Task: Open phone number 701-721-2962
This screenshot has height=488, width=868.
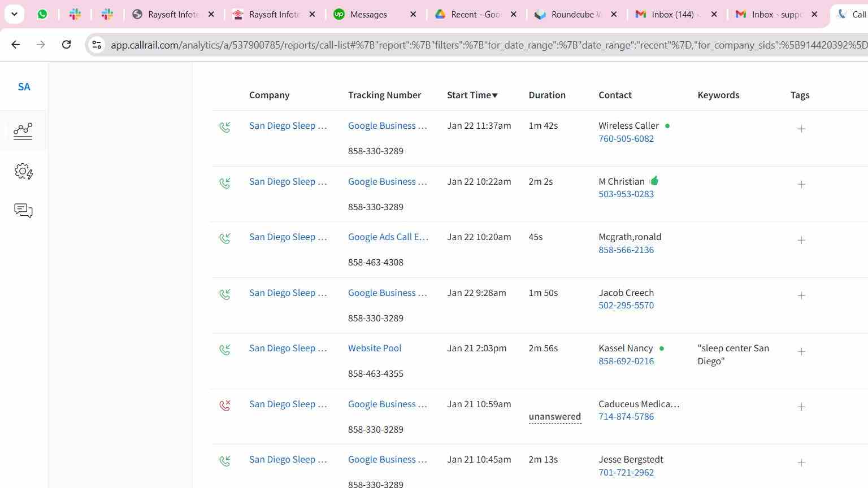Action: 626,472
